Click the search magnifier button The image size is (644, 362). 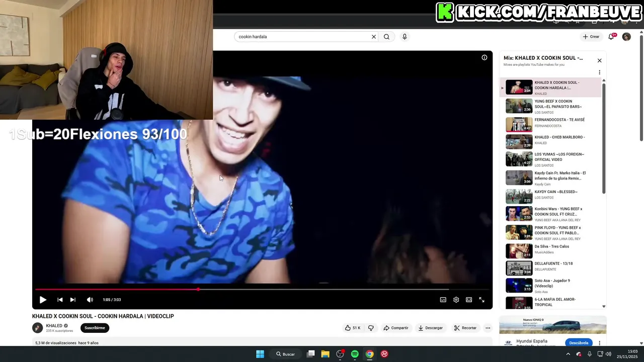tap(386, 37)
